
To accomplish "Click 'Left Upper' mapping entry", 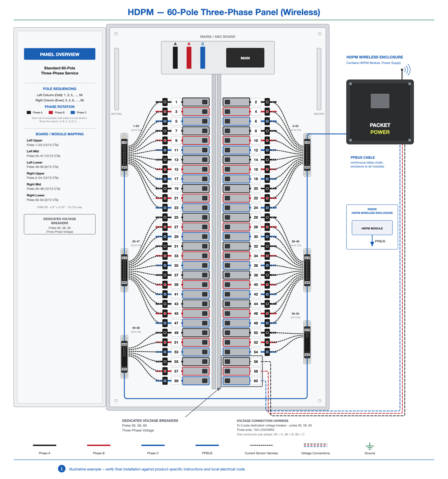I will point(43,143).
